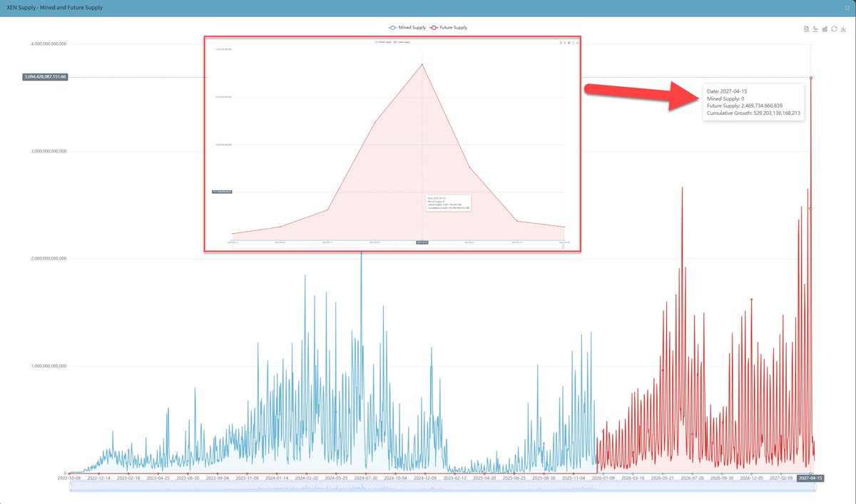Viewport: 856px width, 504px height.
Task: Click x-axis label 2024-07-30
Action: click(366, 478)
